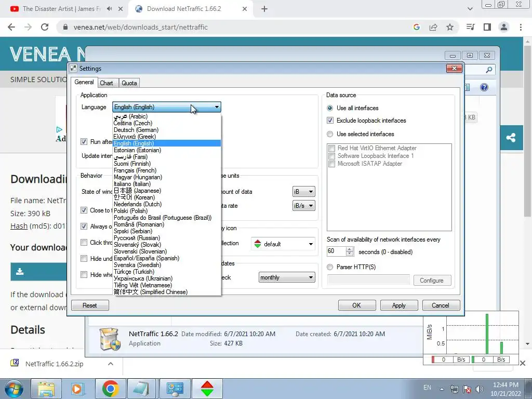Click the search magnifier icon
Image resolution: width=532 pixels, height=399 pixels.
(489, 70)
